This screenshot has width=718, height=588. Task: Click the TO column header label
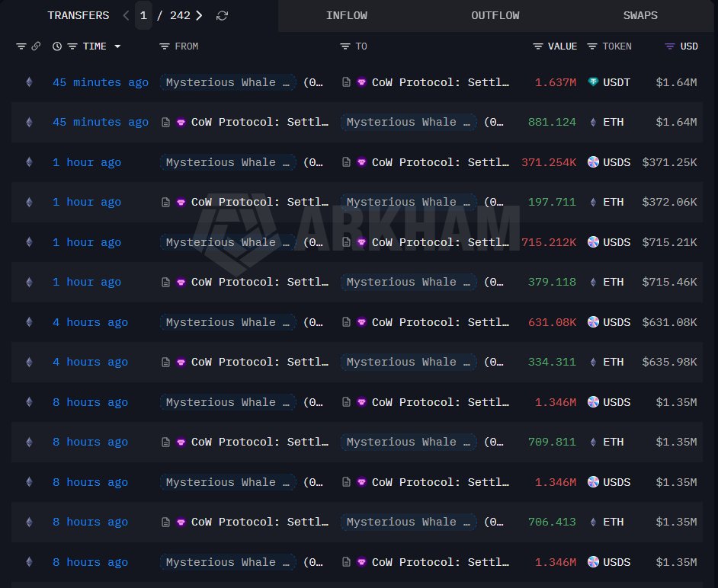tap(361, 46)
